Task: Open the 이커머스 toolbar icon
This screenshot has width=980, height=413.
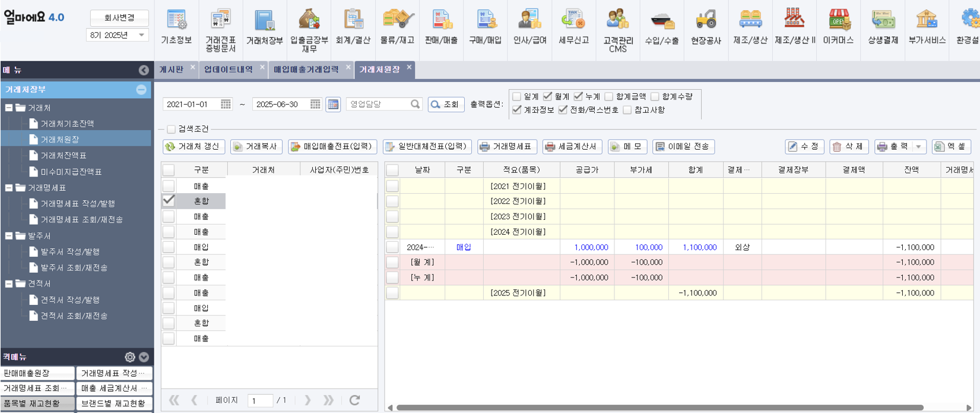Action: click(x=838, y=26)
